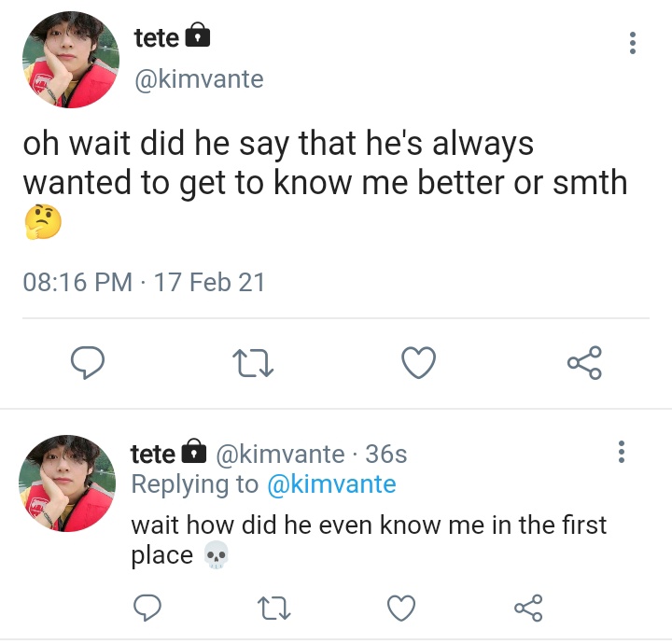Open reply on the main tweet

pos(88,362)
